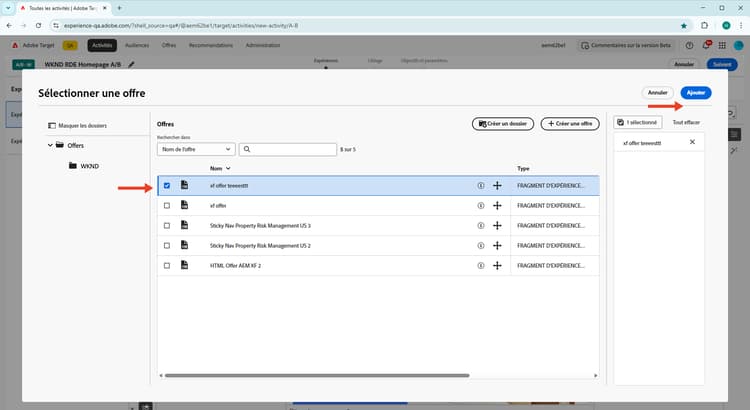Click HTML Offer AEM XF 2 name
750x410 pixels.
235,266
